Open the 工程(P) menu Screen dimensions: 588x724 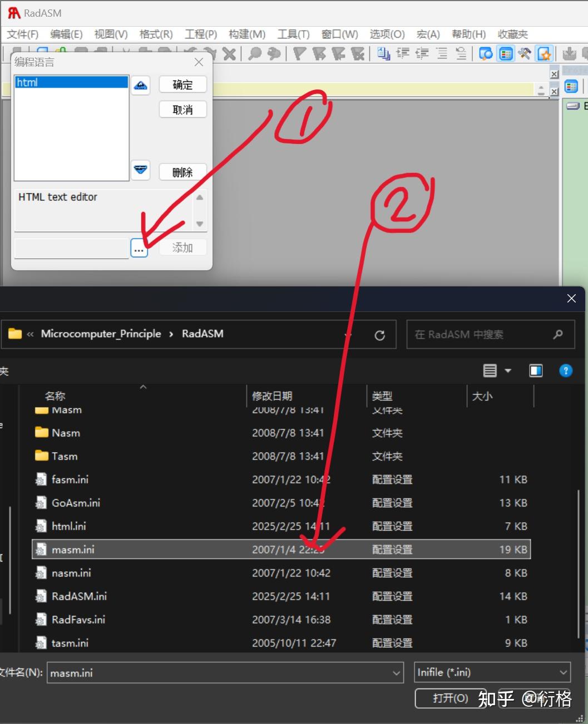pos(201,34)
